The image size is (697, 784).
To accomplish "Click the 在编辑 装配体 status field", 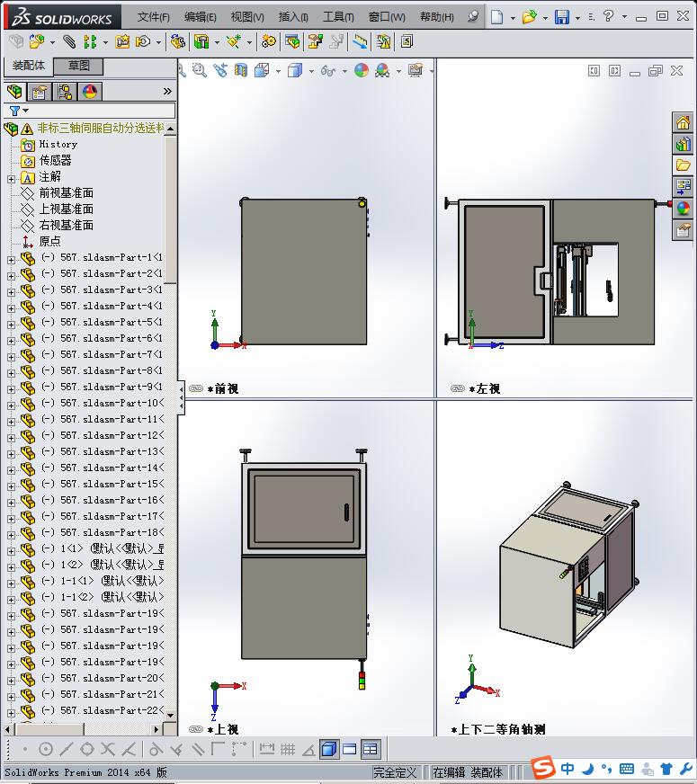I will tap(467, 772).
